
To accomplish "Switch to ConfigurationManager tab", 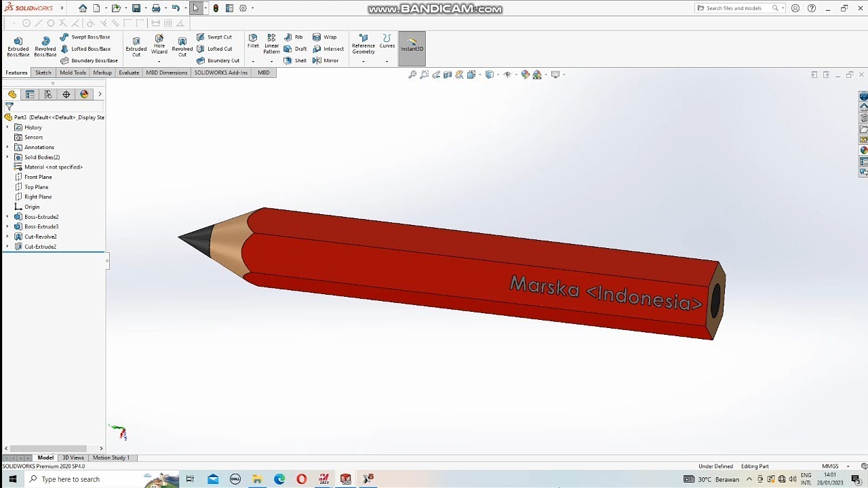I will 48,94.
